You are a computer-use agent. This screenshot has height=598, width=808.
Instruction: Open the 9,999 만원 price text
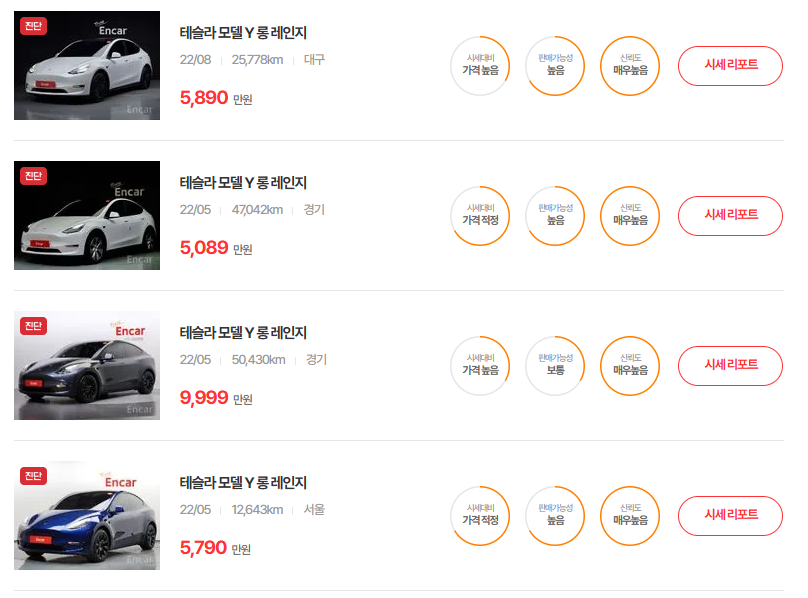point(216,398)
